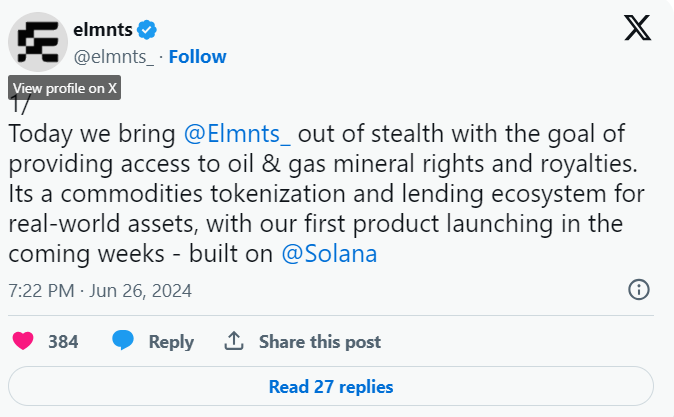The width and height of the screenshot is (674, 417).
Task: Follow the elmnts account
Action: pos(197,57)
